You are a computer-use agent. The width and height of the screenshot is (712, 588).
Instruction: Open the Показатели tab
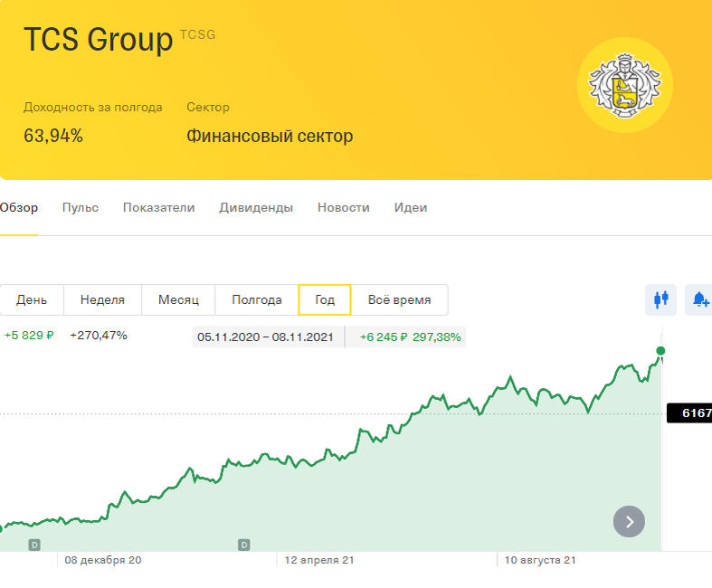[x=159, y=207]
